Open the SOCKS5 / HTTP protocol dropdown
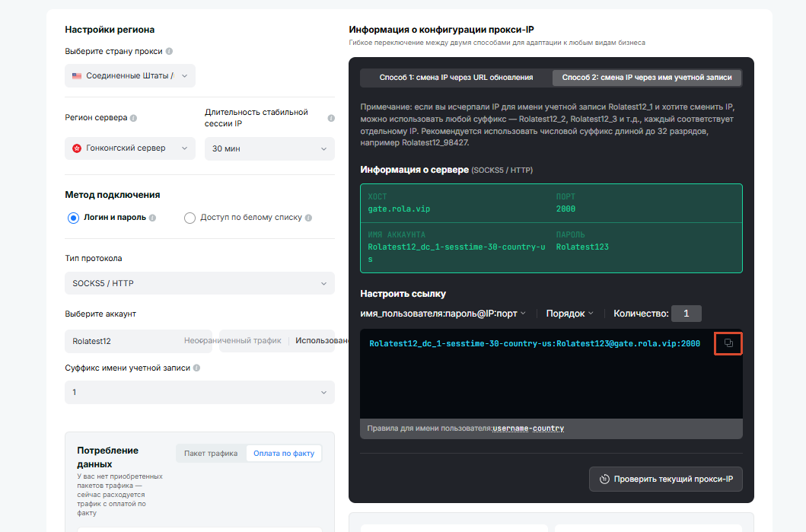This screenshot has height=532, width=806. point(199,283)
